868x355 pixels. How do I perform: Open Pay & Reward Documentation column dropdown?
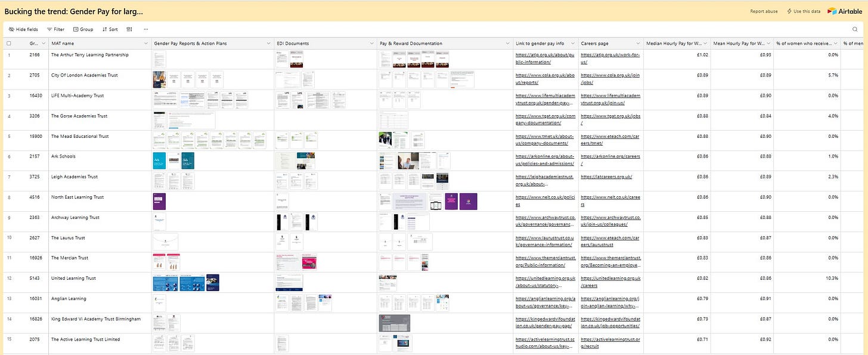[x=508, y=44]
